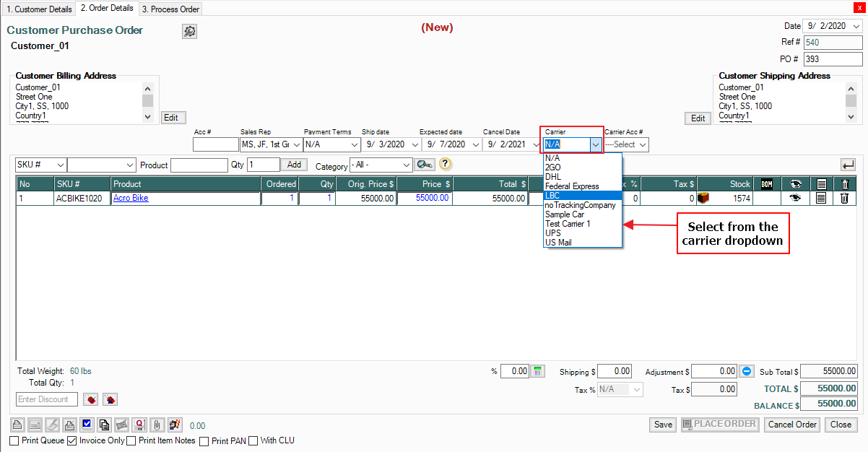
Task: Click the calculator icon beside the percent field
Action: 538,371
